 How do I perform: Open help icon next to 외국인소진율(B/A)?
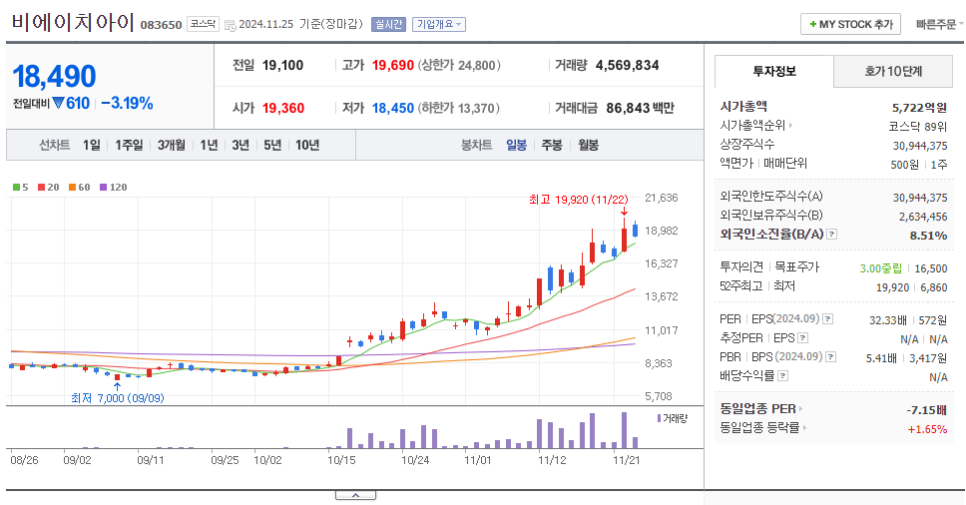click(x=832, y=234)
